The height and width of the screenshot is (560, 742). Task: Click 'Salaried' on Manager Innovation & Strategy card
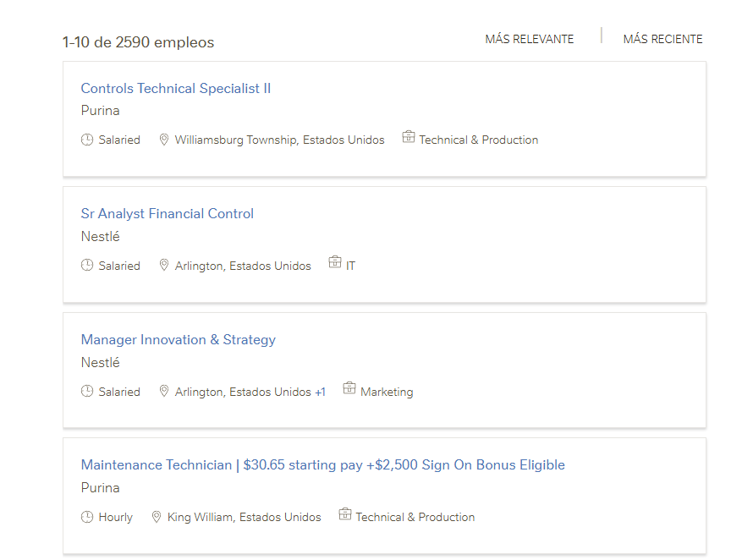pyautogui.click(x=119, y=393)
